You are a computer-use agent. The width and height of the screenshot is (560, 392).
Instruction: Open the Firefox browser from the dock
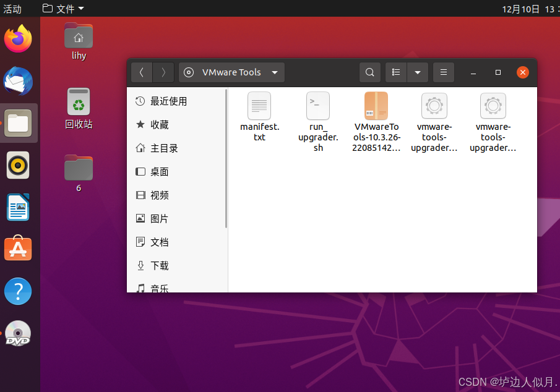click(18, 38)
